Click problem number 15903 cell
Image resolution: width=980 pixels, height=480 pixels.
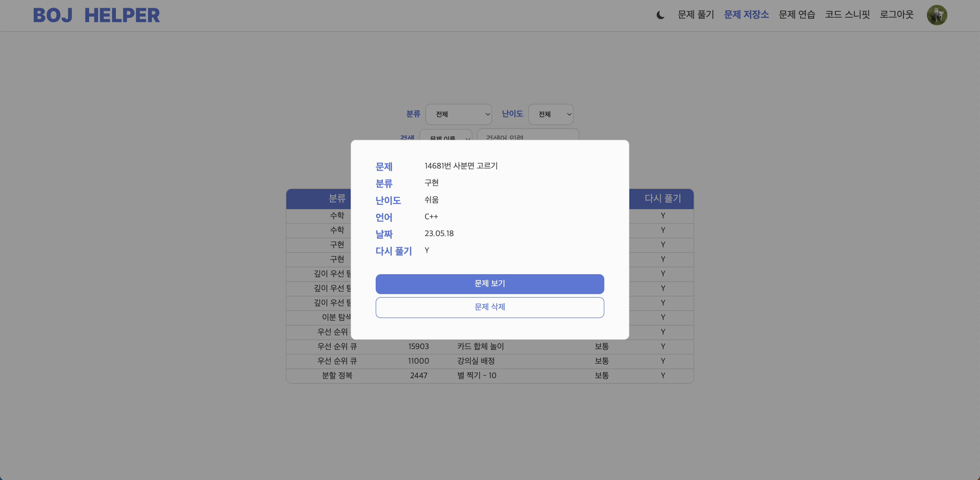point(418,347)
